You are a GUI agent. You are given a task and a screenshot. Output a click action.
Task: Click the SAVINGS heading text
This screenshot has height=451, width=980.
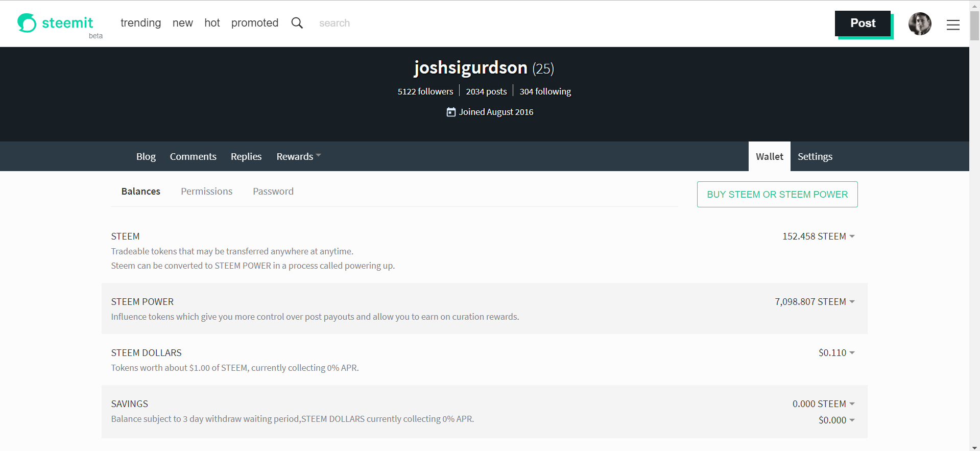(130, 404)
